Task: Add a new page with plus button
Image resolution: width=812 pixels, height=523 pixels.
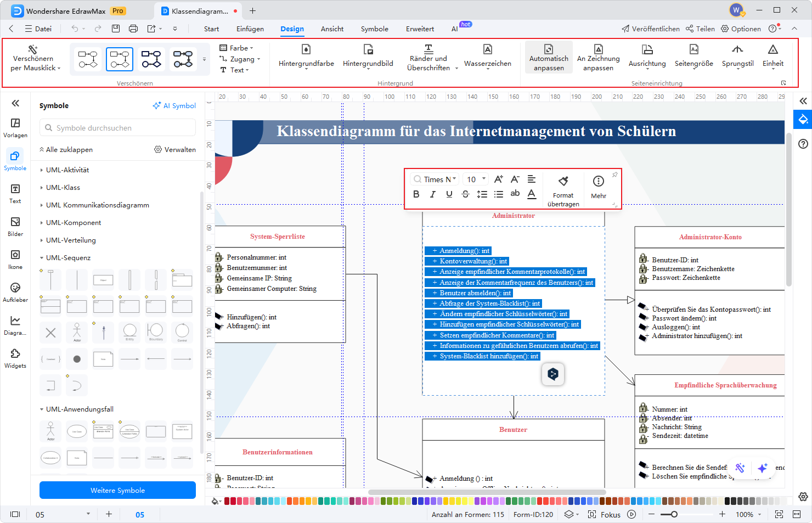Action: tap(109, 514)
